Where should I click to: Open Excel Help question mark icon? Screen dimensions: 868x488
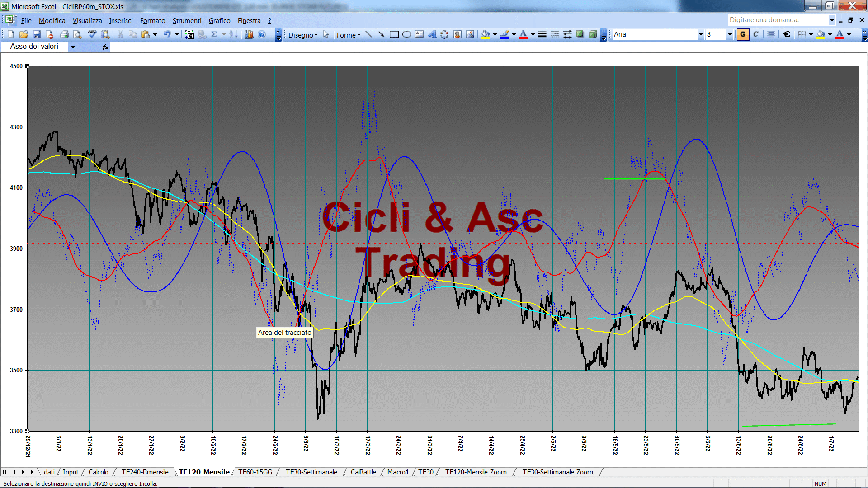tap(262, 34)
